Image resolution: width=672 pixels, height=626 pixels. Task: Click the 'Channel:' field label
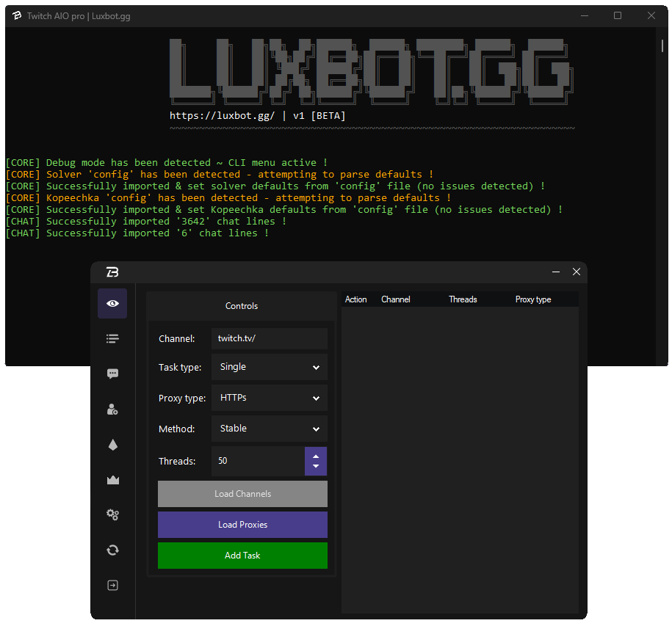[x=176, y=339]
